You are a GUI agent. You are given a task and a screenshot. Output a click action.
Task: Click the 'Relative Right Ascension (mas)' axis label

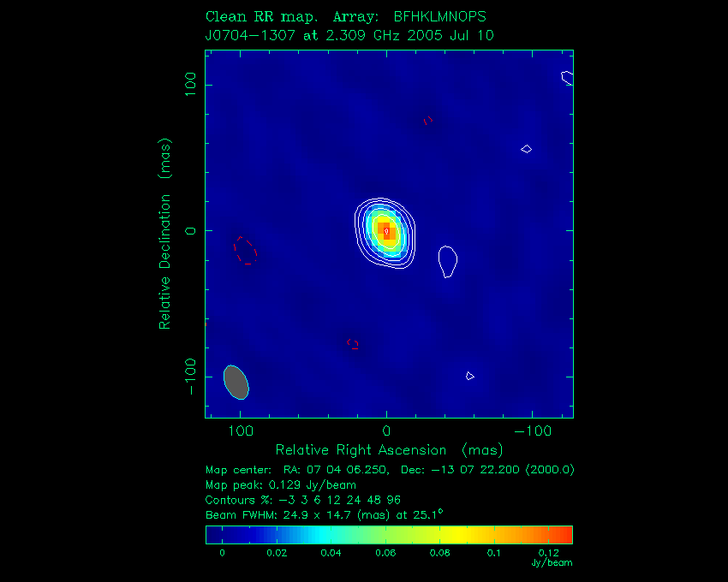[389, 450]
